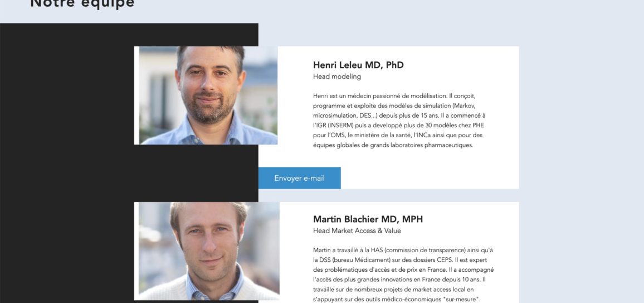Click the black sidebar panel area

[66, 165]
